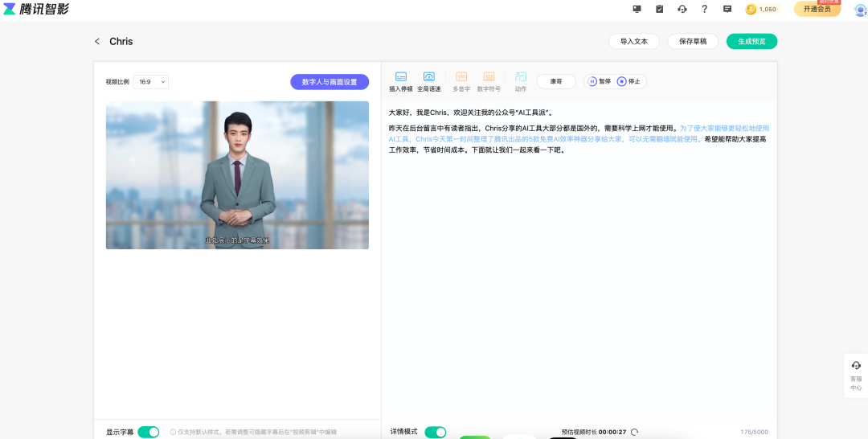Refresh the estimated duration icon
Viewport: 868px width, 439px height.
pyautogui.click(x=635, y=433)
